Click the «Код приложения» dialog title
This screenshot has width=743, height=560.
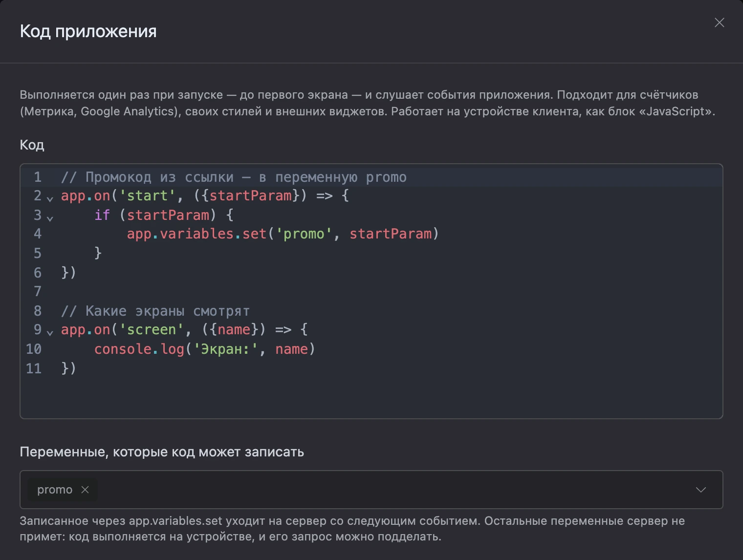tap(88, 31)
